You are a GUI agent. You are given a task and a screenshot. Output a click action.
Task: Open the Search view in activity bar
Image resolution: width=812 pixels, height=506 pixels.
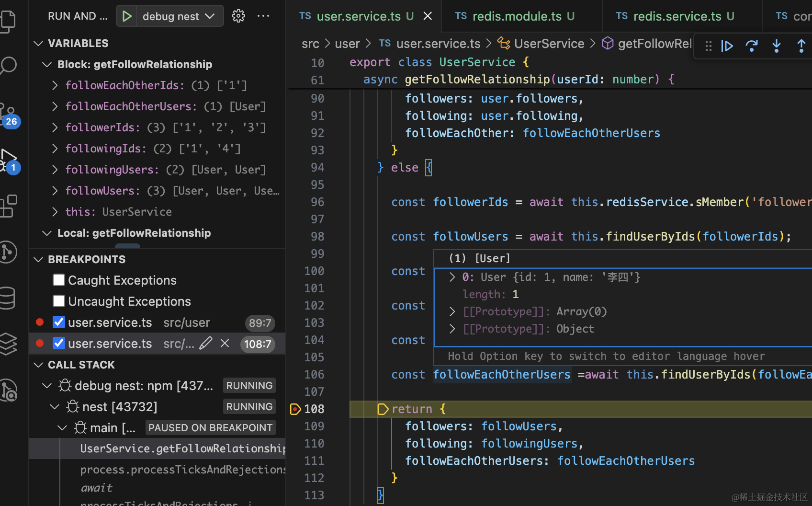[9, 66]
